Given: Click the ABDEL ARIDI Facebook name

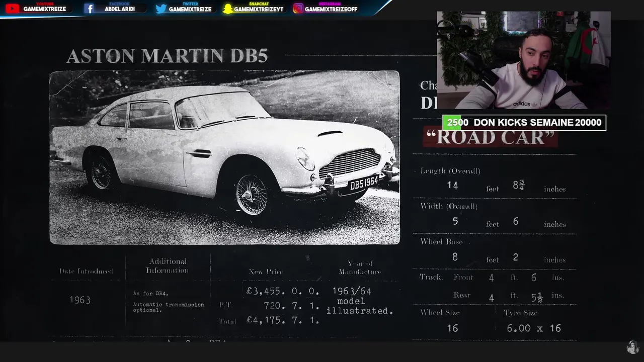Looking at the screenshot, I should [120, 9].
